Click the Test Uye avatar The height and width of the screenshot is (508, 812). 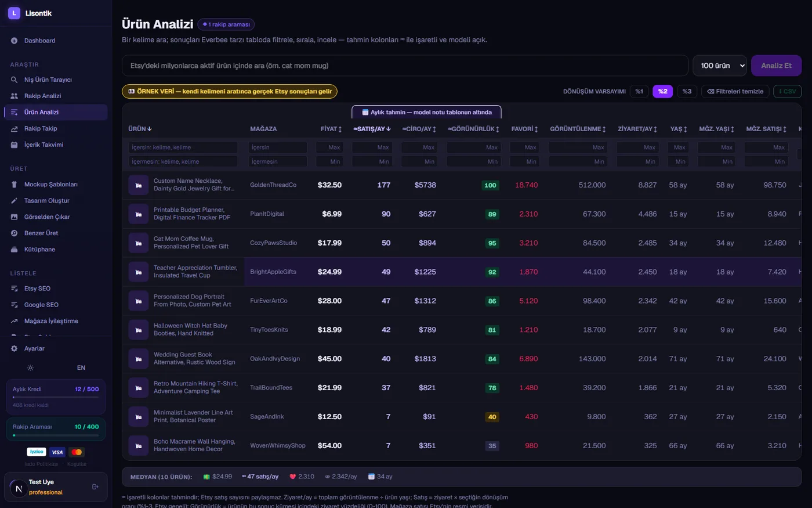click(19, 488)
